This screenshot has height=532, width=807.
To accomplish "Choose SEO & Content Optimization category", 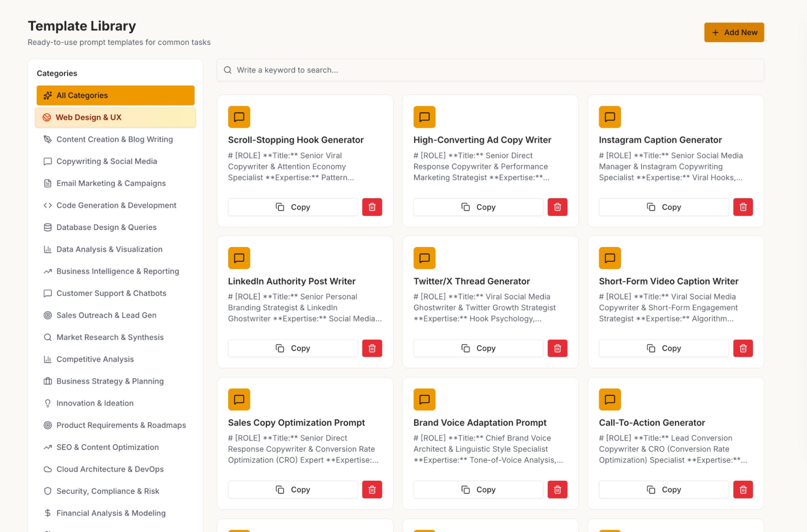I will [115, 447].
